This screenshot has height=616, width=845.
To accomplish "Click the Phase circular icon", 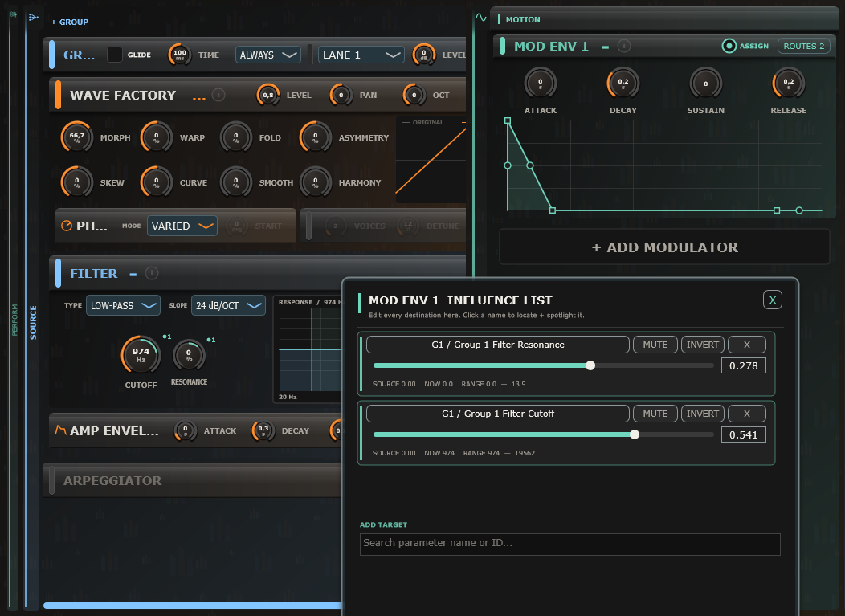I will (x=67, y=226).
